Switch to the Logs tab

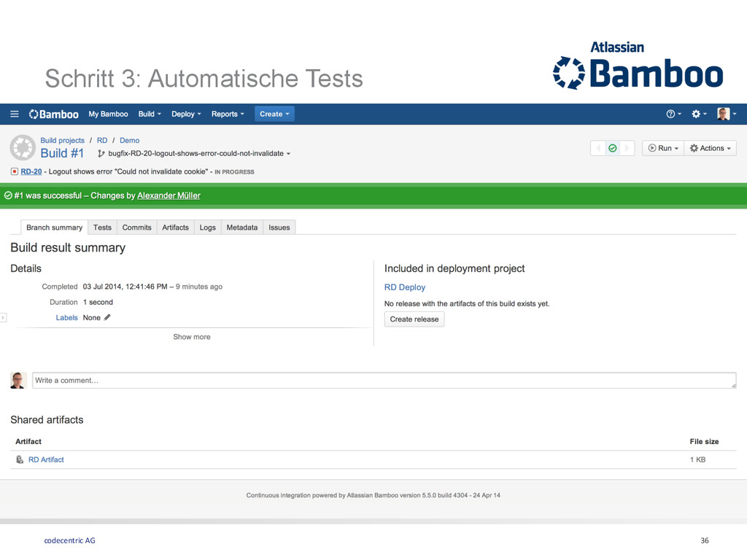click(208, 227)
